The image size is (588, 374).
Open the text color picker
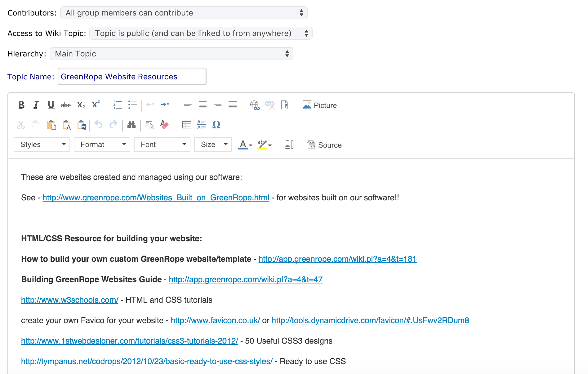tap(245, 145)
